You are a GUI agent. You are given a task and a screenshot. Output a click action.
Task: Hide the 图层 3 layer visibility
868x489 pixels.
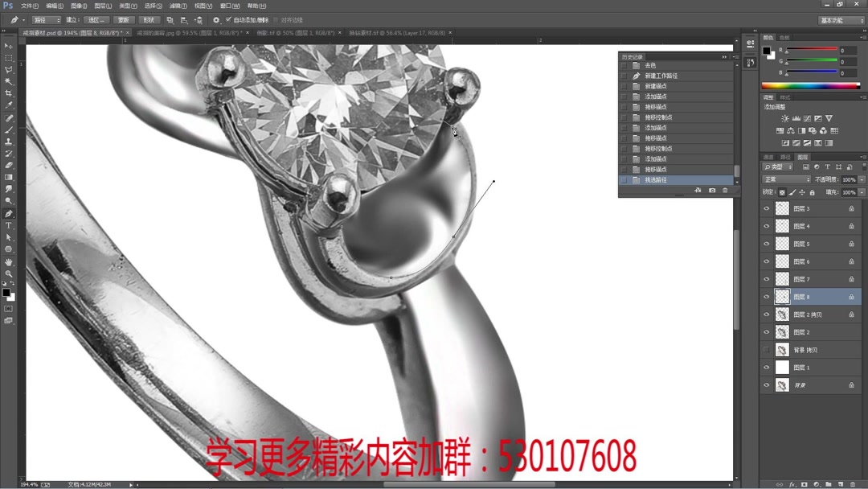[767, 208]
